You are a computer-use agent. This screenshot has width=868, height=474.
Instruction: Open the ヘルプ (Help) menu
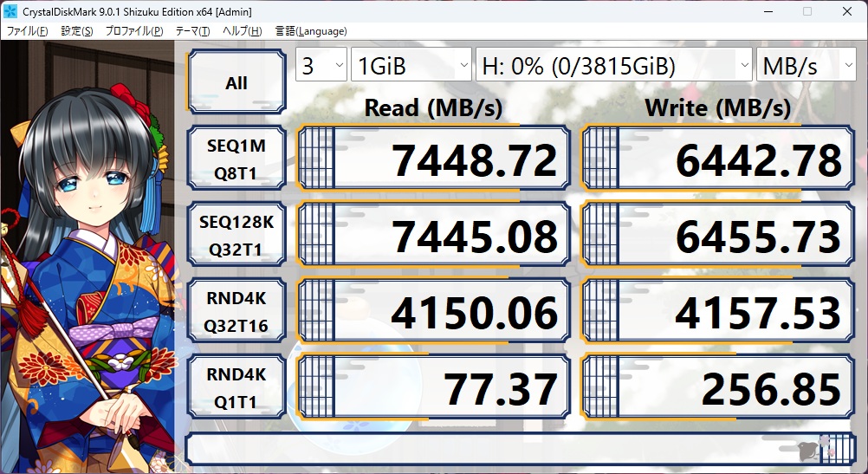pyautogui.click(x=243, y=31)
